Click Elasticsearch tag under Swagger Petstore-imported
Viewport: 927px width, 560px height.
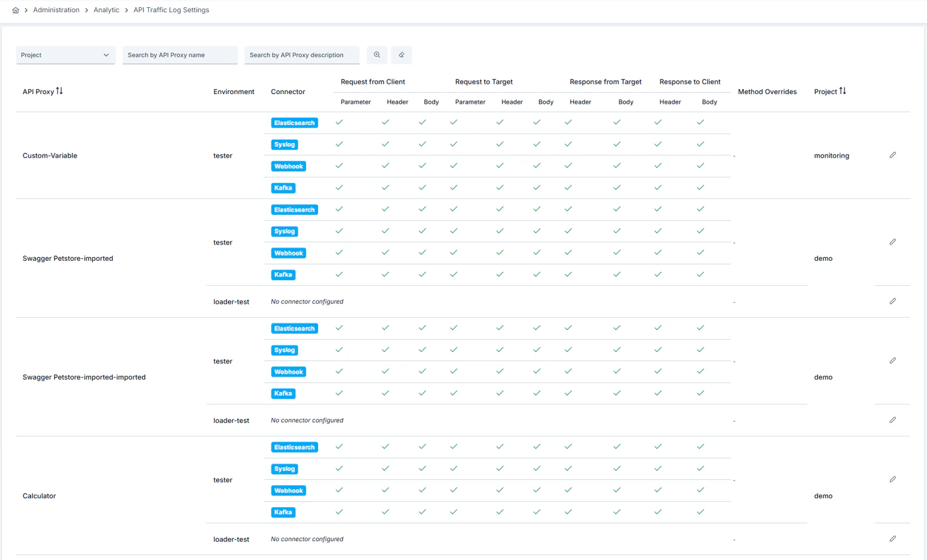[x=294, y=210]
